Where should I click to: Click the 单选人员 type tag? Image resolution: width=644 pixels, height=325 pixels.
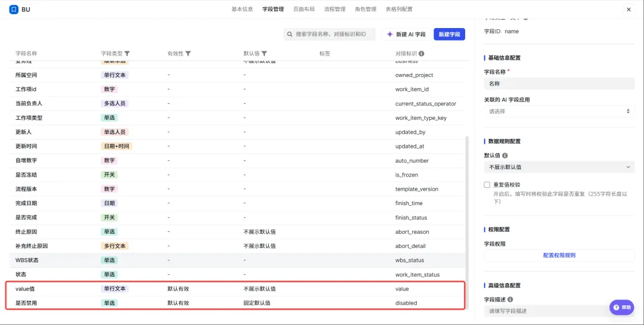click(x=114, y=132)
